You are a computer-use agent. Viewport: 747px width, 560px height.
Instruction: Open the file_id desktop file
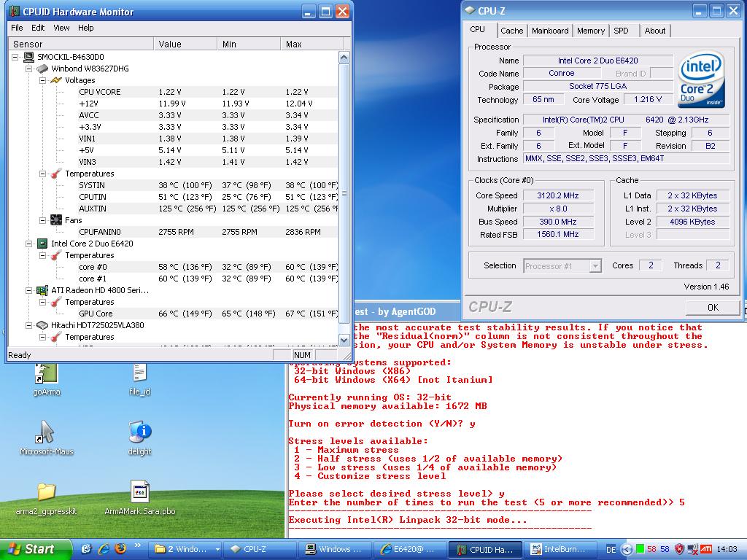pyautogui.click(x=139, y=379)
